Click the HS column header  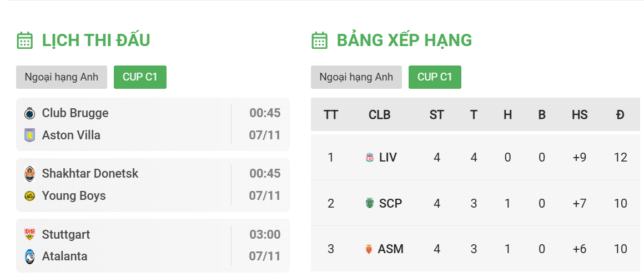pyautogui.click(x=580, y=115)
